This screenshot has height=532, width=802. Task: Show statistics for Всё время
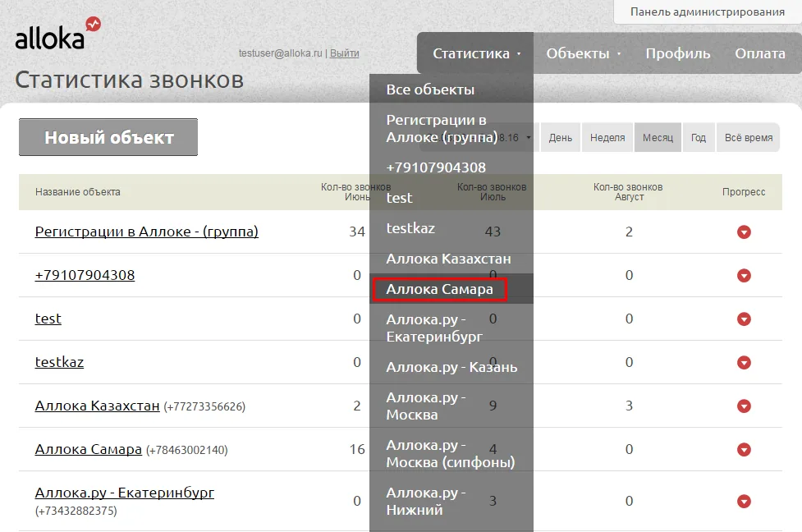(x=749, y=138)
